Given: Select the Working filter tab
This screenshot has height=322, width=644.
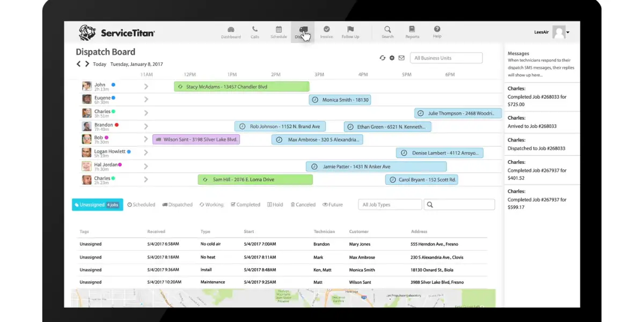Looking at the screenshot, I should click(211, 204).
